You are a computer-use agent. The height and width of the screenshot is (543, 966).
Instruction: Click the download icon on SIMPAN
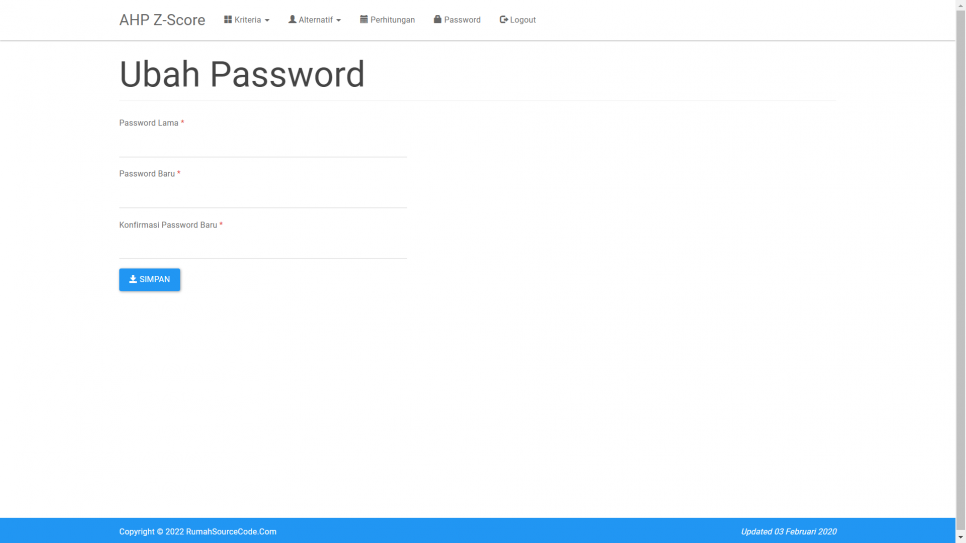click(132, 279)
